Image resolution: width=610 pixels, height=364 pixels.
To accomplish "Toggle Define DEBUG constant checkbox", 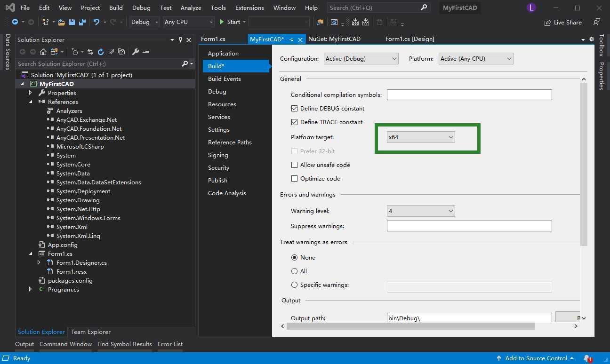I will click(295, 108).
